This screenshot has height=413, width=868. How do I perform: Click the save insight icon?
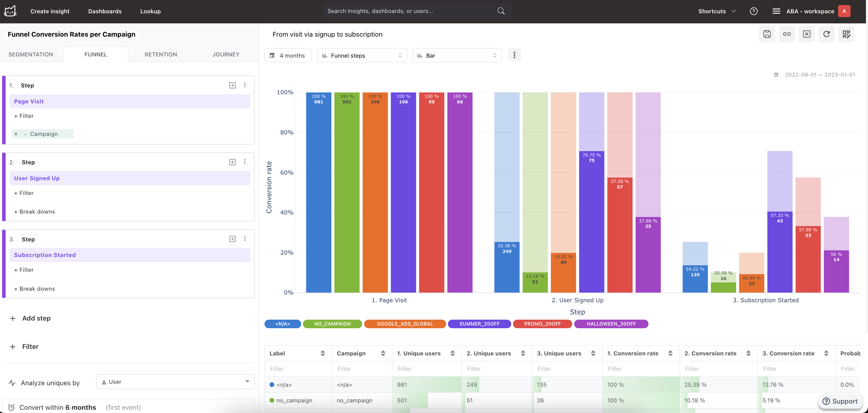767,34
